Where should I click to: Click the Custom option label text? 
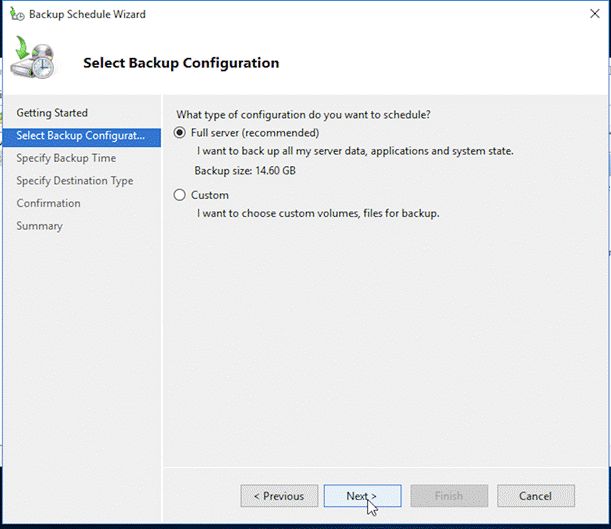pos(210,195)
